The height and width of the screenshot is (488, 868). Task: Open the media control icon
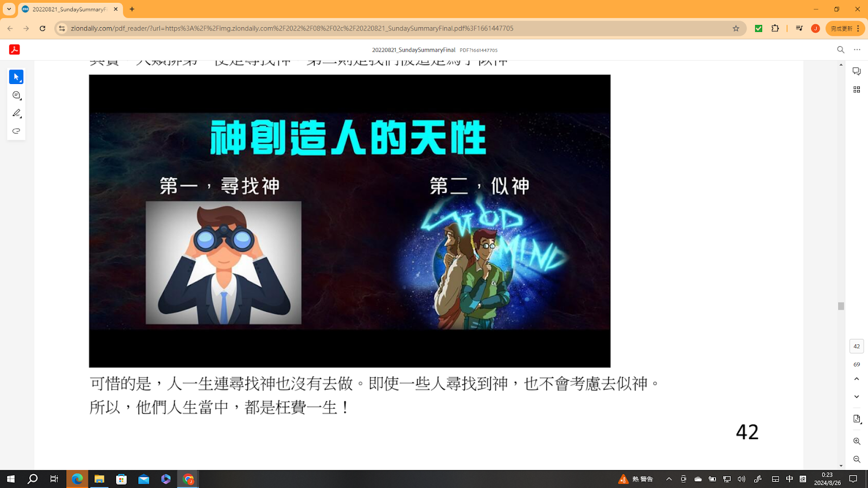click(799, 28)
